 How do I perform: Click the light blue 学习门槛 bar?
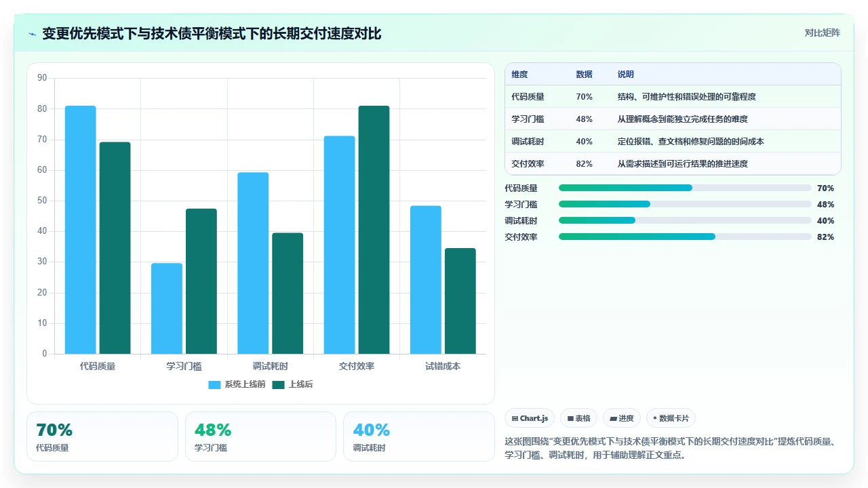coord(167,308)
